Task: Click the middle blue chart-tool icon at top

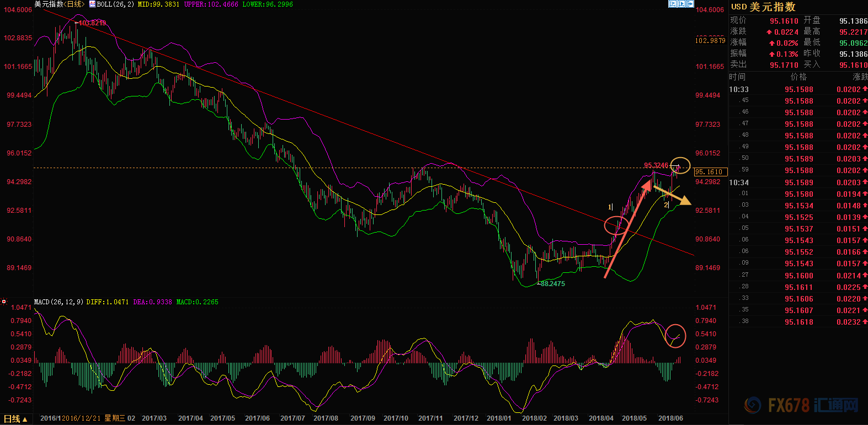Action: click(x=681, y=4)
